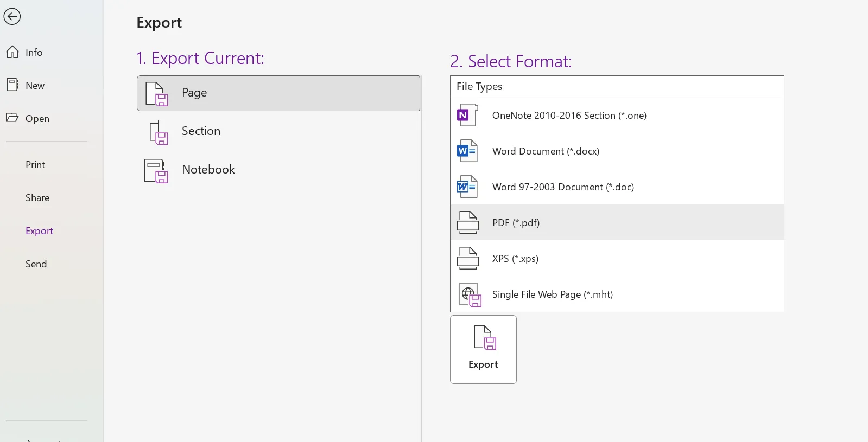Image resolution: width=868 pixels, height=442 pixels.
Task: Click the icon inside Export button
Action: click(x=485, y=338)
